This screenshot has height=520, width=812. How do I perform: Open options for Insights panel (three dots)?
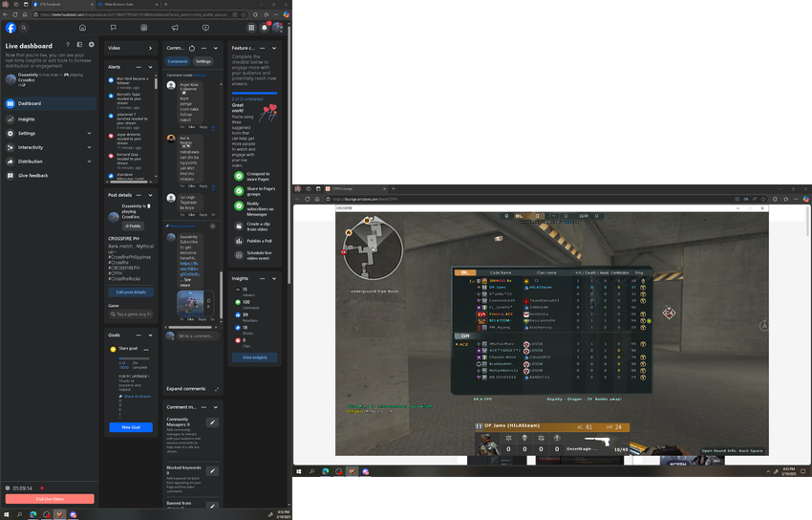(262, 279)
